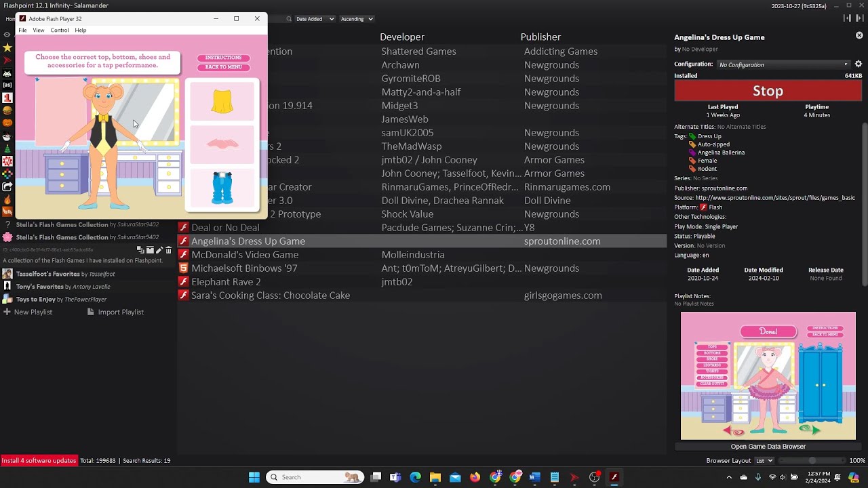Click the pink top clothing option
The width and height of the screenshot is (868, 488).
(x=222, y=144)
